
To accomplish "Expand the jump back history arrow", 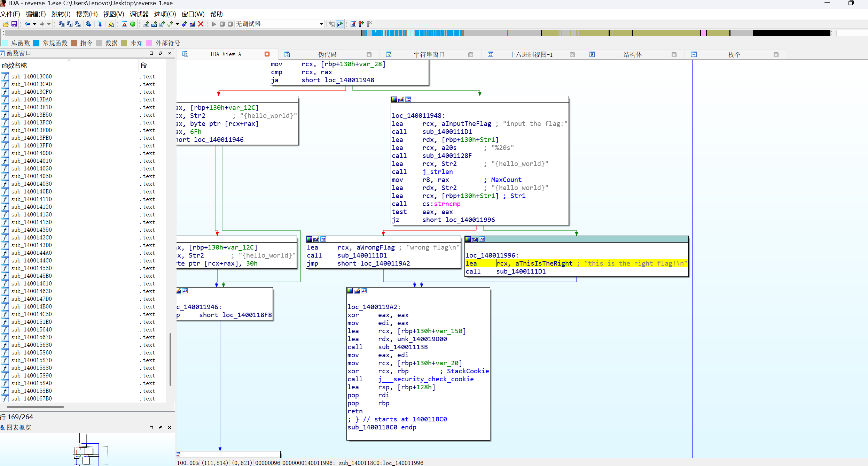I will pyautogui.click(x=34, y=24).
